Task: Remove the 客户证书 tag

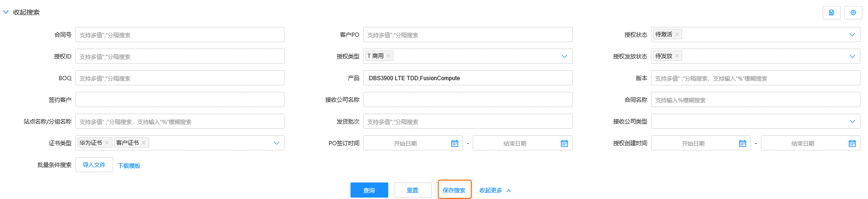Action: point(144,143)
